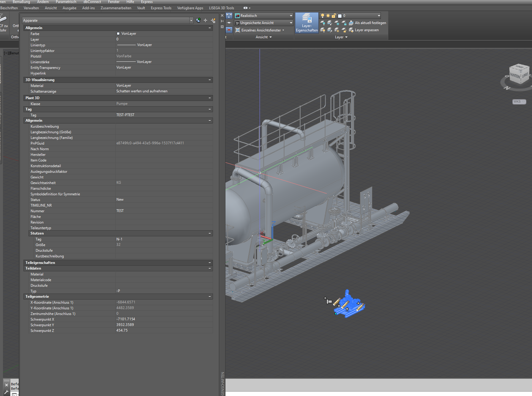Viewport: 532px width, 396px height.
Task: Click the layer color swatch next to 0
Action: [340, 16]
